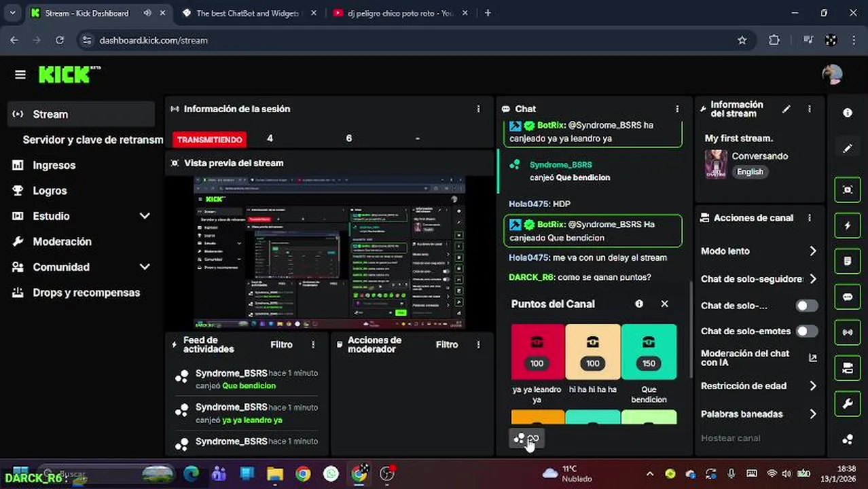Click the pencil icon in right sidebar
The image size is (868, 489).
click(848, 148)
